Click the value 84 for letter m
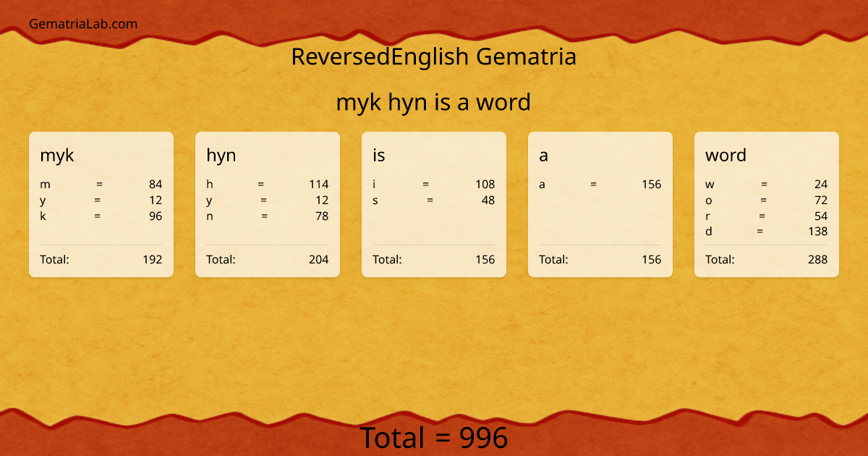 [156, 185]
